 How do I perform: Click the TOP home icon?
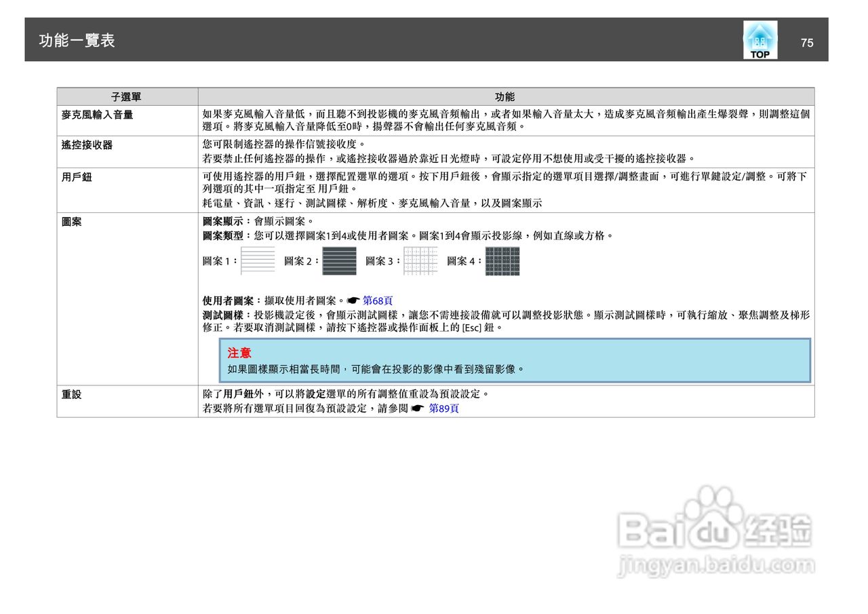760,40
